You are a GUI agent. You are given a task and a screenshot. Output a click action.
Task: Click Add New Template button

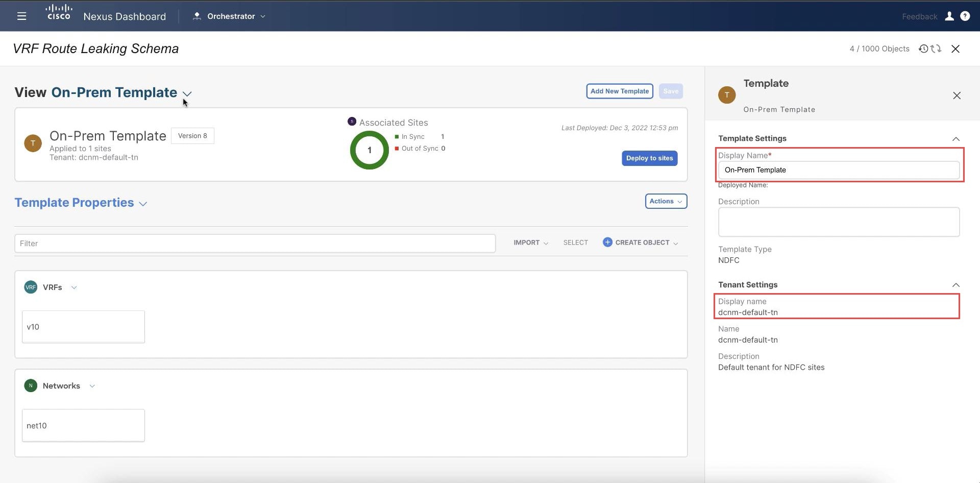620,91
